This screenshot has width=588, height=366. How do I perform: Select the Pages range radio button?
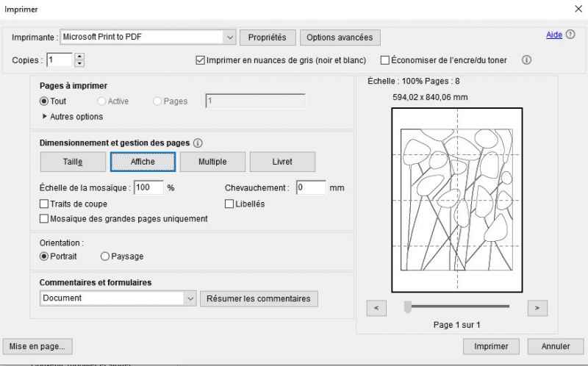(x=157, y=101)
